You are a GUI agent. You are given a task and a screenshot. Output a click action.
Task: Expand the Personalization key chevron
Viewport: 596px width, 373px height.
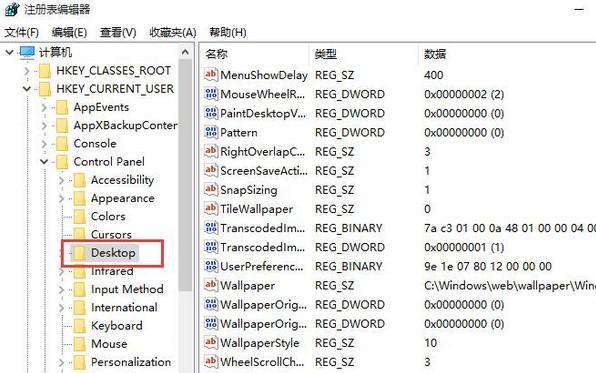point(62,362)
